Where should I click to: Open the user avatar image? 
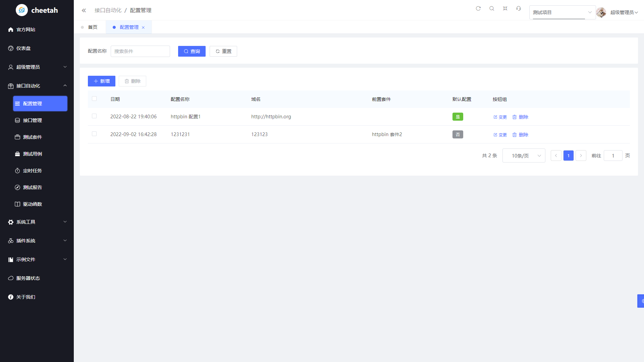click(601, 12)
